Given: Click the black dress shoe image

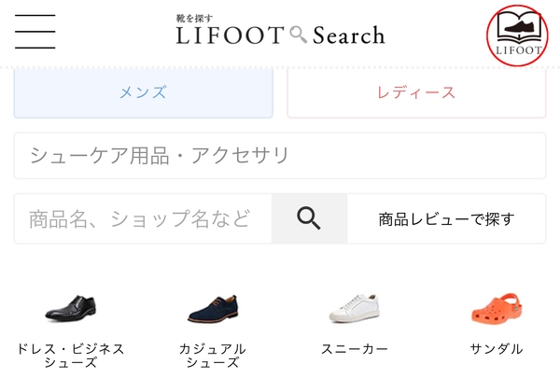Looking at the screenshot, I should click(70, 307).
